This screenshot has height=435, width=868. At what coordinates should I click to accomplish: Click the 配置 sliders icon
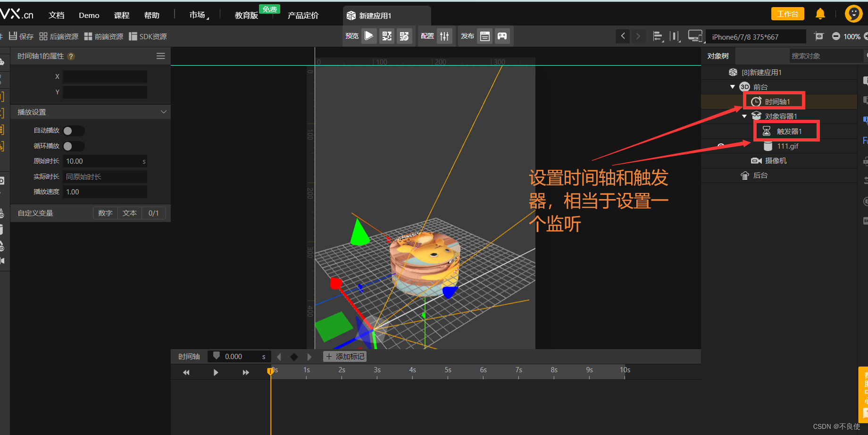coord(445,35)
